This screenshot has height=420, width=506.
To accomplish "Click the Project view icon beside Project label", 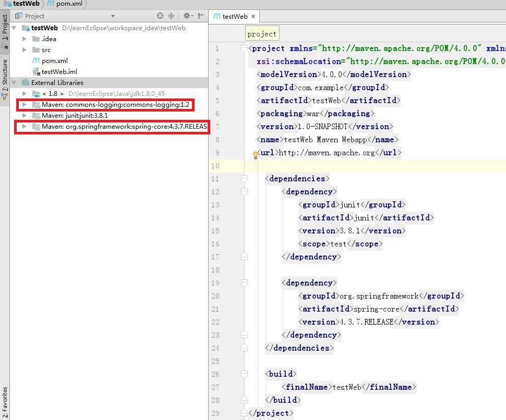I will coord(19,16).
